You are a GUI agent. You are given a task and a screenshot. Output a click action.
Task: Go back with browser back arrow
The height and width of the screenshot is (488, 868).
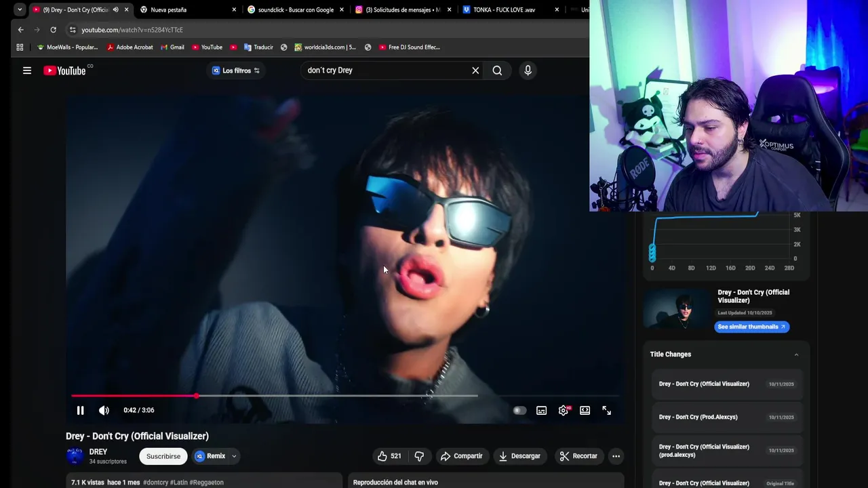[x=21, y=30]
